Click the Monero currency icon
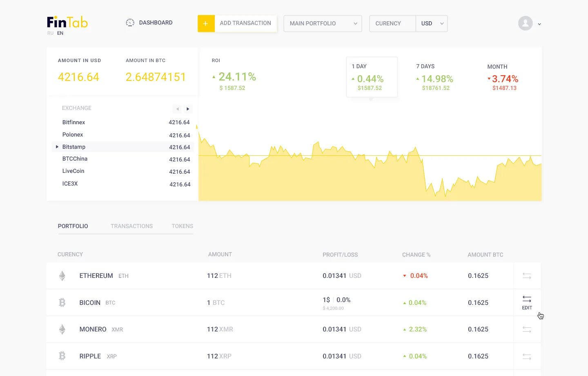The width and height of the screenshot is (588, 376). (x=62, y=329)
